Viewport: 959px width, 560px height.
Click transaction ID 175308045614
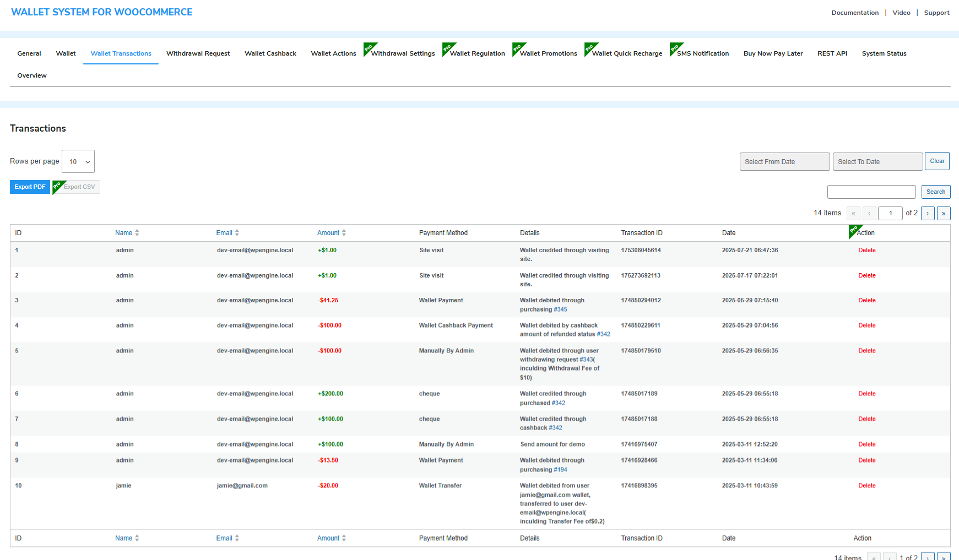[641, 250]
